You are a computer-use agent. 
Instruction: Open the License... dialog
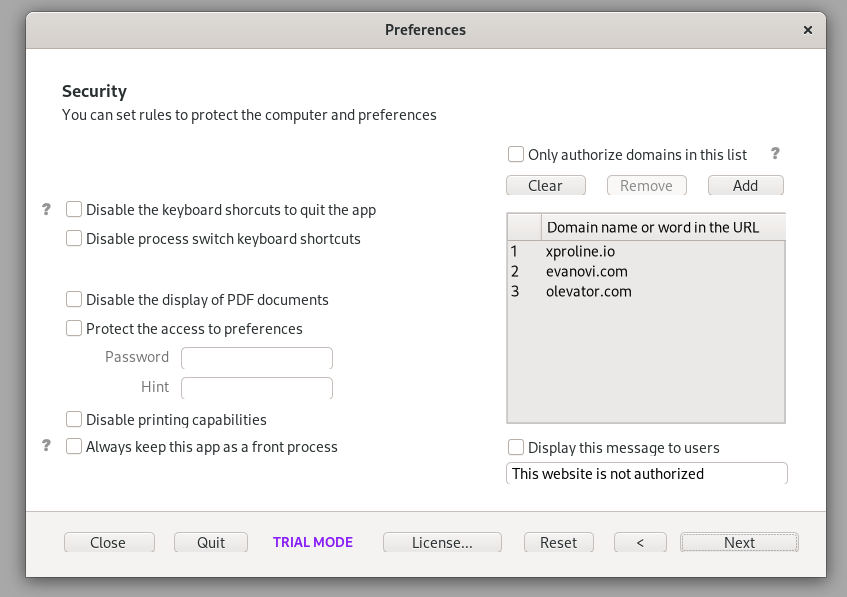(442, 542)
